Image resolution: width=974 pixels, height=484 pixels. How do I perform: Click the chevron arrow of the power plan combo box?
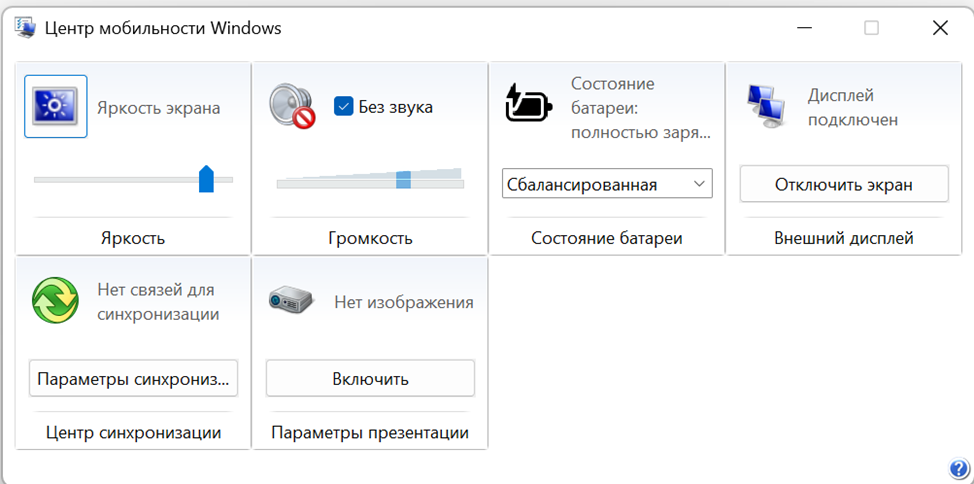coord(699,184)
